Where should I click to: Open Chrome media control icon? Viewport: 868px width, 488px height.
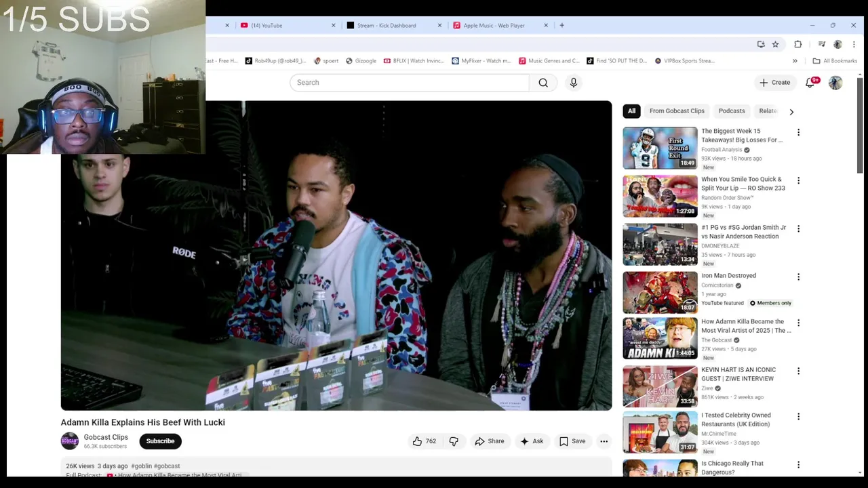click(x=821, y=44)
